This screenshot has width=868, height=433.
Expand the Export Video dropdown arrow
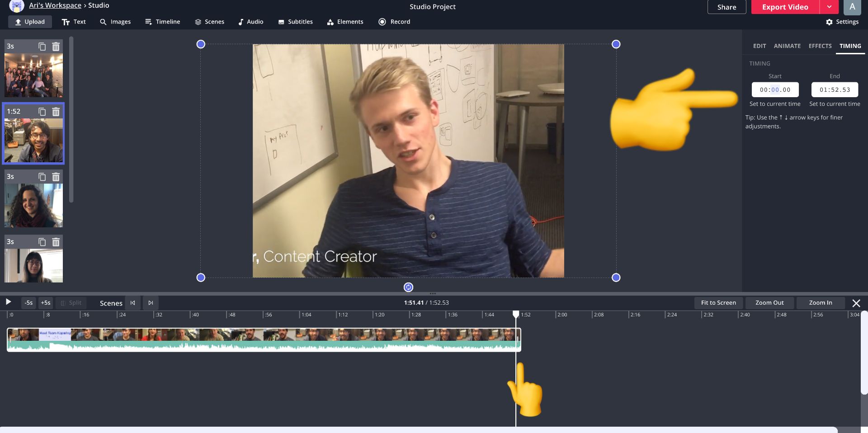pos(829,7)
